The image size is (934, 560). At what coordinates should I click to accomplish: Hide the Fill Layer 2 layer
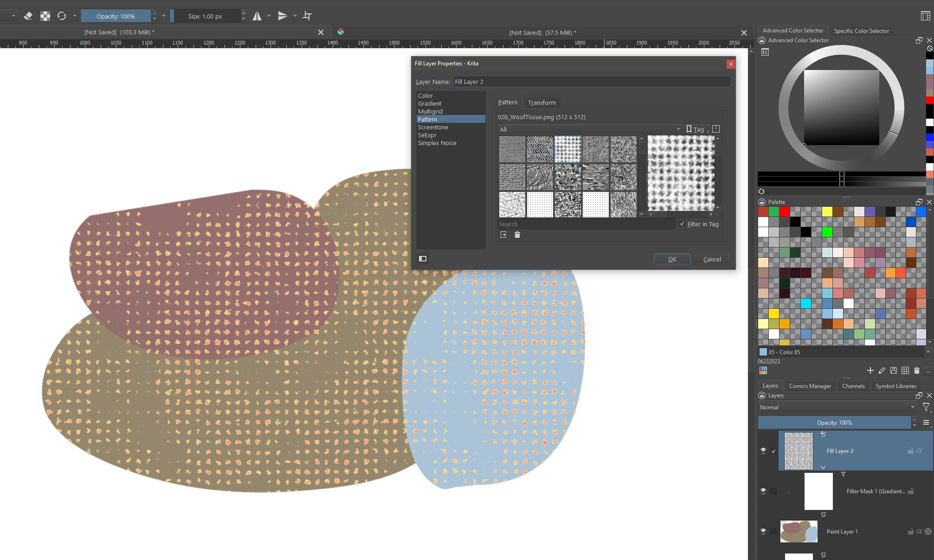763,451
